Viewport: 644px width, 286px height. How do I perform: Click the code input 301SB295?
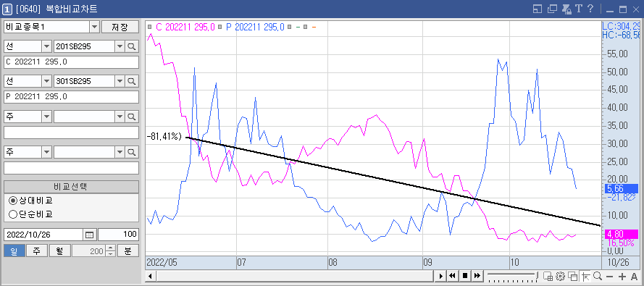[84, 81]
